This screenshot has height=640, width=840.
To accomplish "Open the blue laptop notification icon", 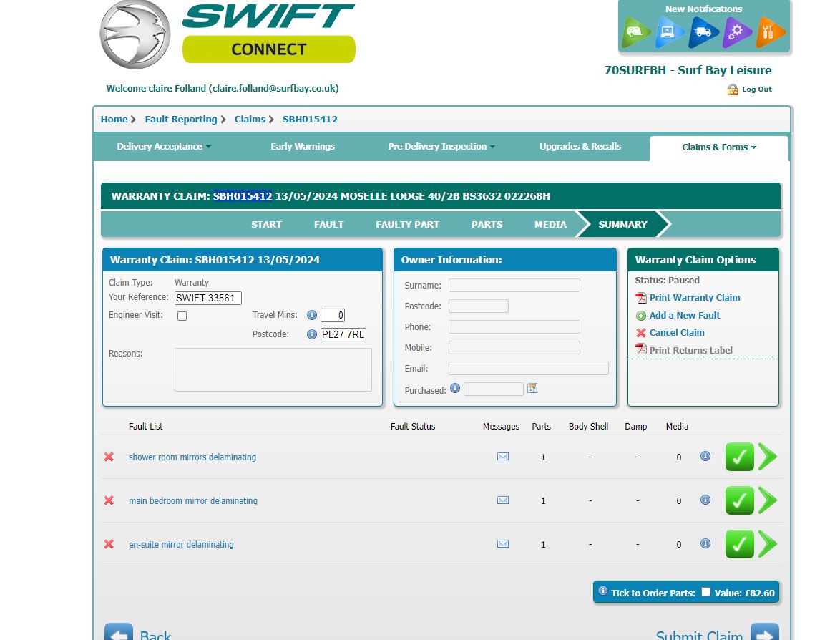I will coord(669,32).
